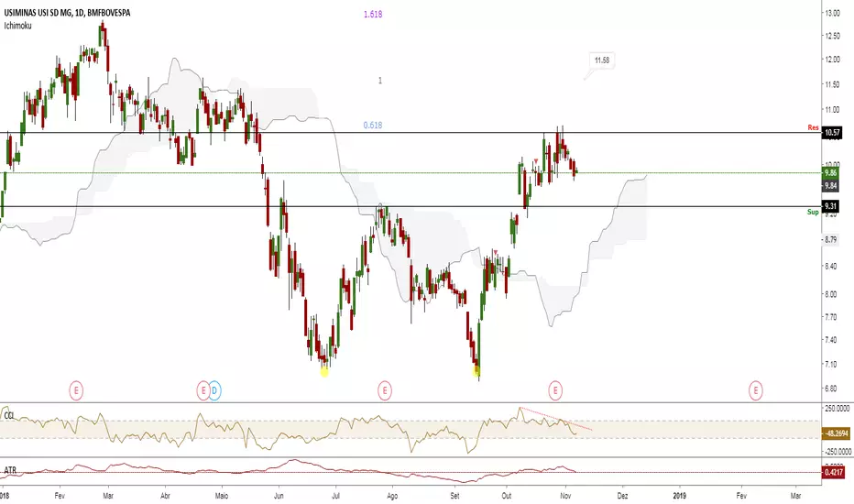Click the 9.84 price tag
Viewport: 854px width, 504px height.
pos(830,186)
